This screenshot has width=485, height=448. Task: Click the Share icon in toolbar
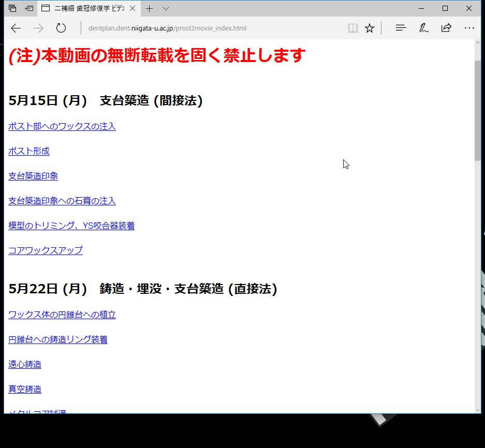pos(446,28)
